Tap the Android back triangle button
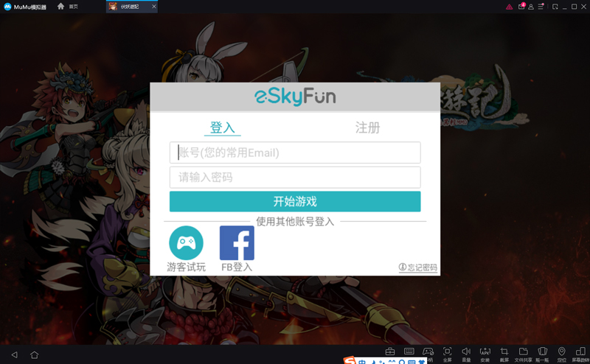 (15, 354)
